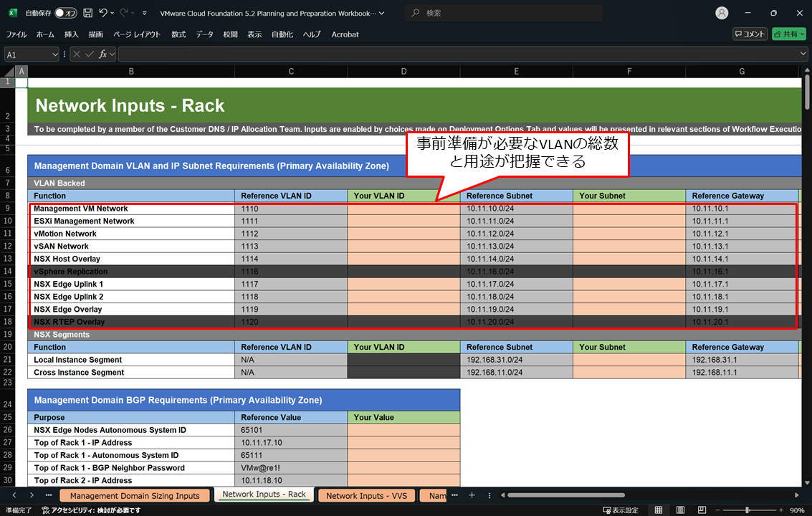
Task: Click the accessibility status indicator
Action: (x=91, y=510)
